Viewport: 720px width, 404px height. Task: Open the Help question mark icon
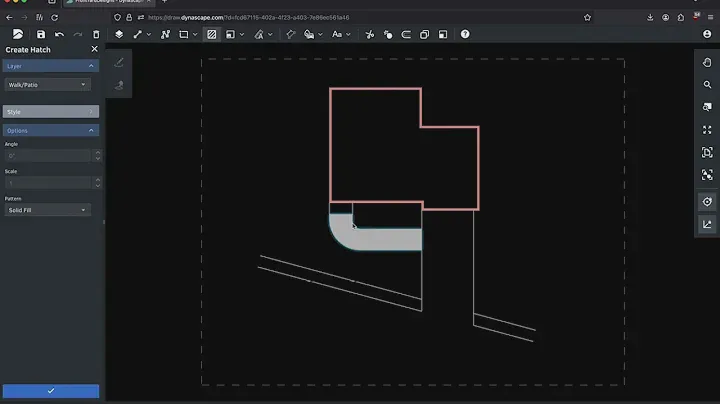click(465, 34)
